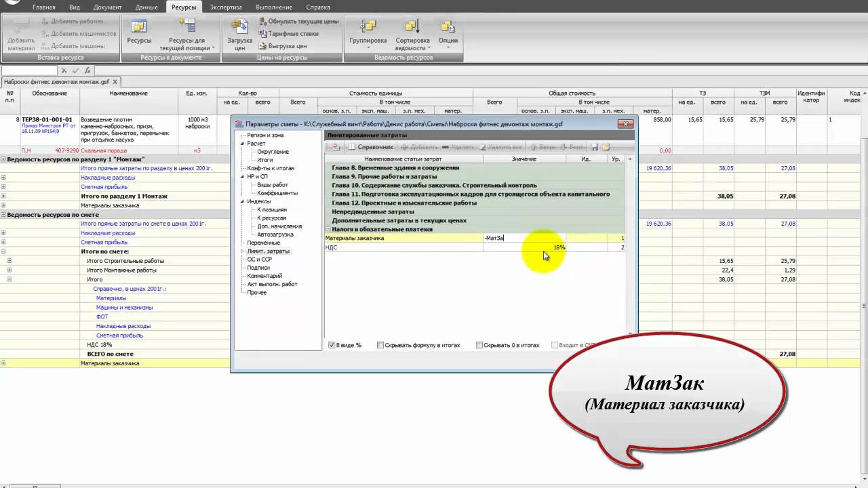This screenshot has height=488, width=868.
Task: Open Тарифные ставки
Action: [288, 33]
